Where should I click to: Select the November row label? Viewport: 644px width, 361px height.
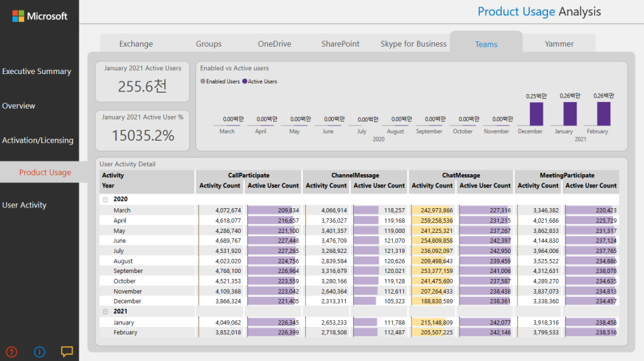[x=127, y=292]
